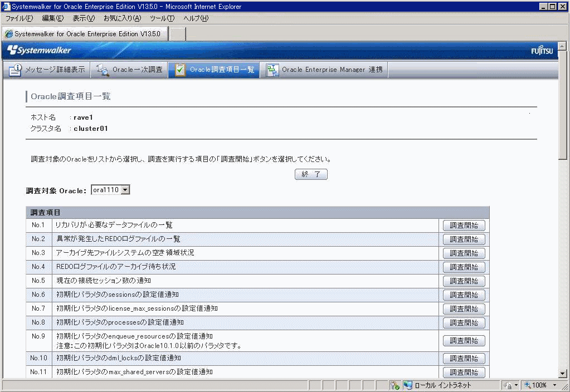Open the ヘルプ menu
This screenshot has height=392, width=570.
[196, 18]
